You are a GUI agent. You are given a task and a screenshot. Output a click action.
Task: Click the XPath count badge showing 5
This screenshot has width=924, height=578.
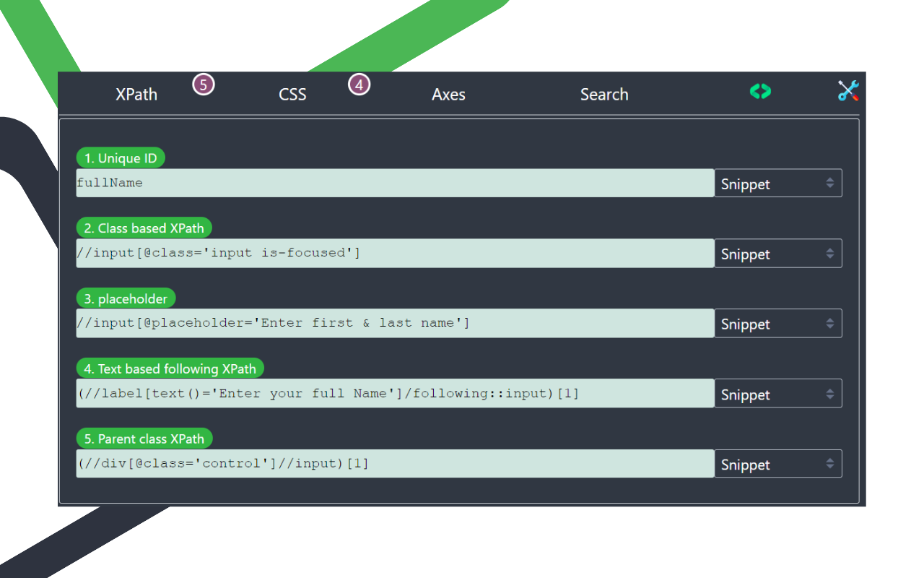pyautogui.click(x=204, y=85)
